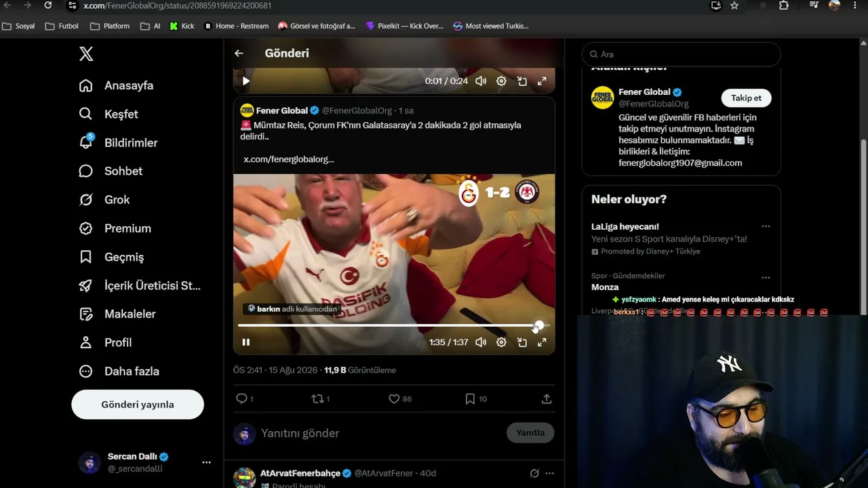Open the Futbol bookmarks folder
Image resolution: width=868 pixels, height=488 pixels.
(62, 26)
